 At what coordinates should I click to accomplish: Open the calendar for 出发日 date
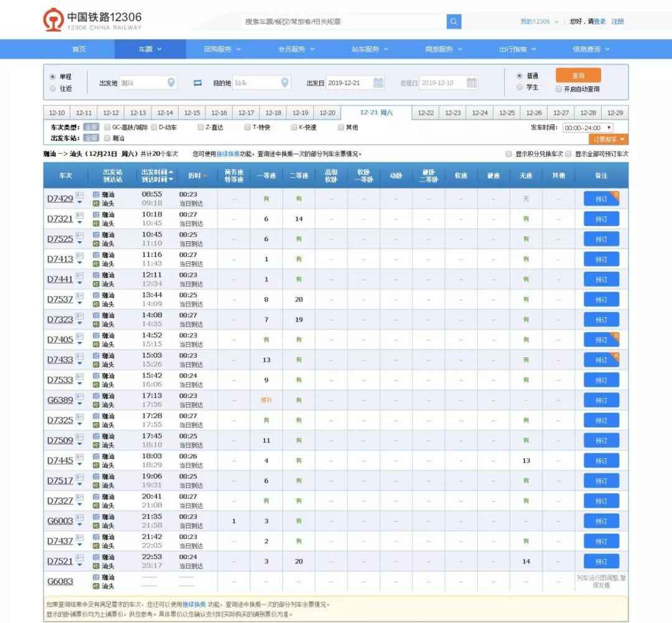point(378,83)
